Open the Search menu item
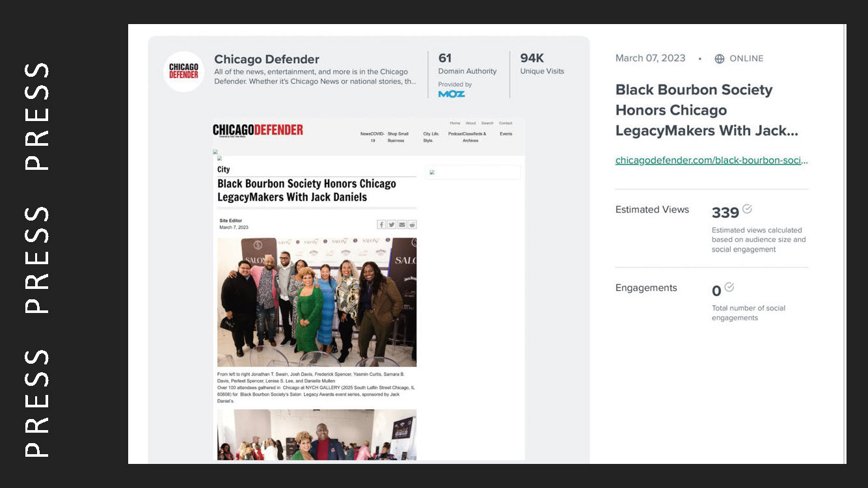868x488 pixels. (x=487, y=123)
